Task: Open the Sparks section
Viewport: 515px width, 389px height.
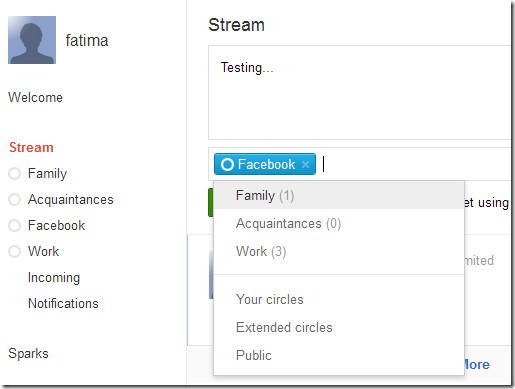Action: [28, 353]
